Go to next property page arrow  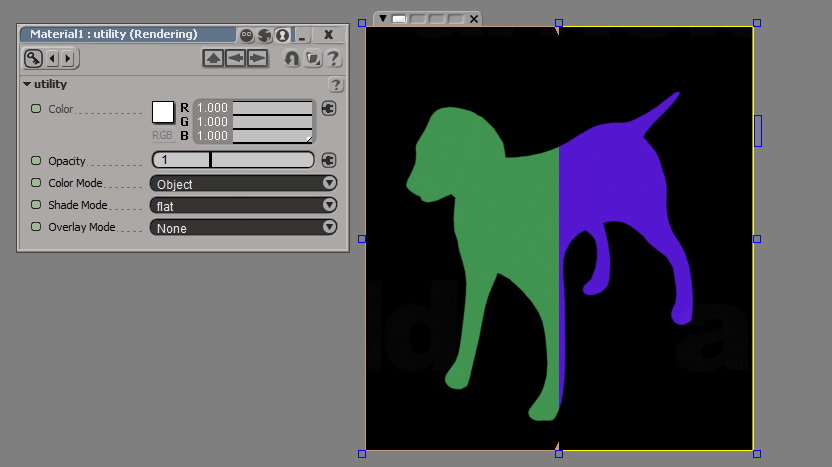(x=66, y=58)
